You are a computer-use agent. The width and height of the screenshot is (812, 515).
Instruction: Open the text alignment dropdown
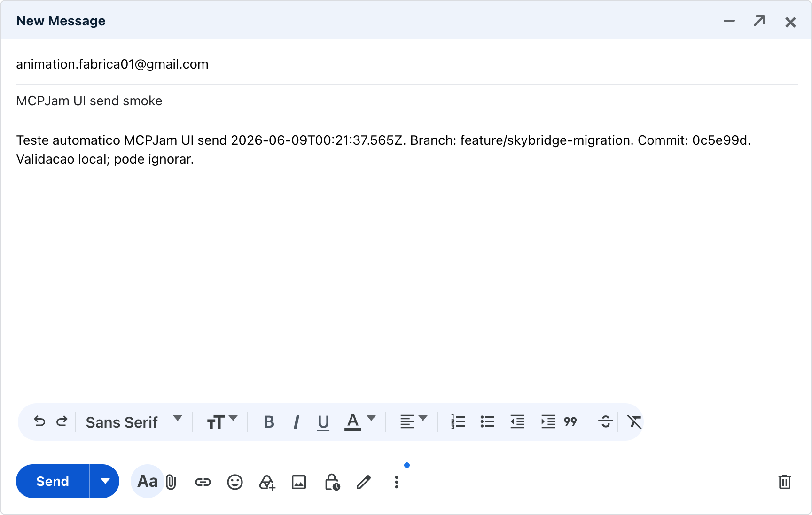pos(414,422)
